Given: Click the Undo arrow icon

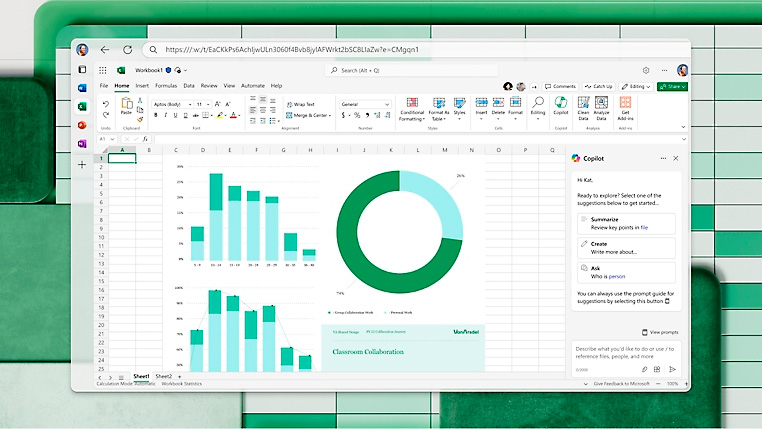Looking at the screenshot, I should coord(104,103).
